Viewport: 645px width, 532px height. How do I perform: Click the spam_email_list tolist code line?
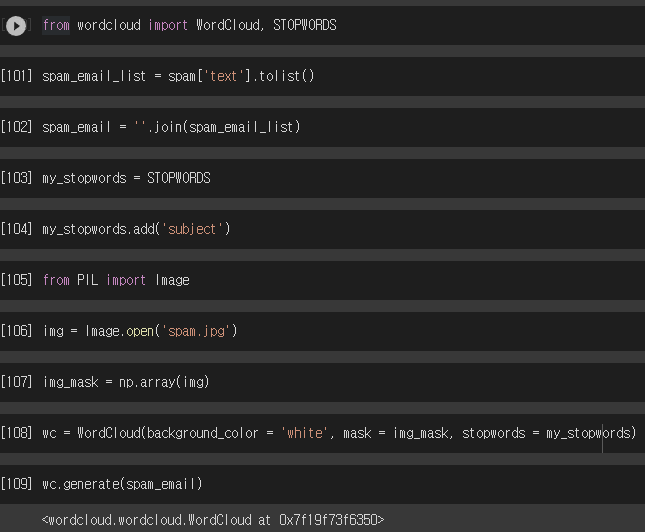tap(178, 76)
